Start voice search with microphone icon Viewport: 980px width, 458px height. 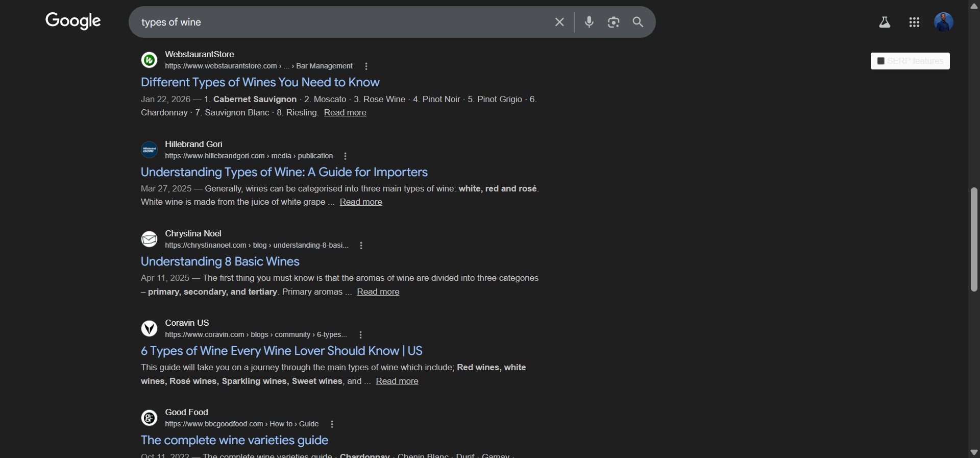[x=589, y=22]
